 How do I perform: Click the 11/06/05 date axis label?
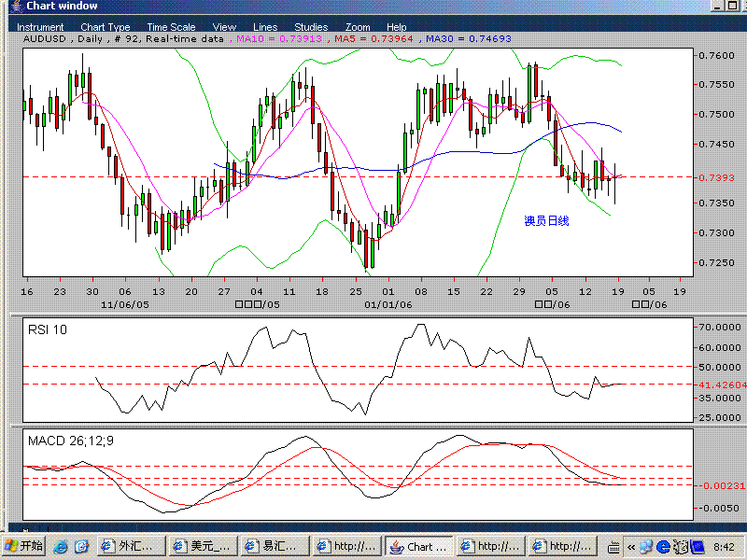(125, 304)
